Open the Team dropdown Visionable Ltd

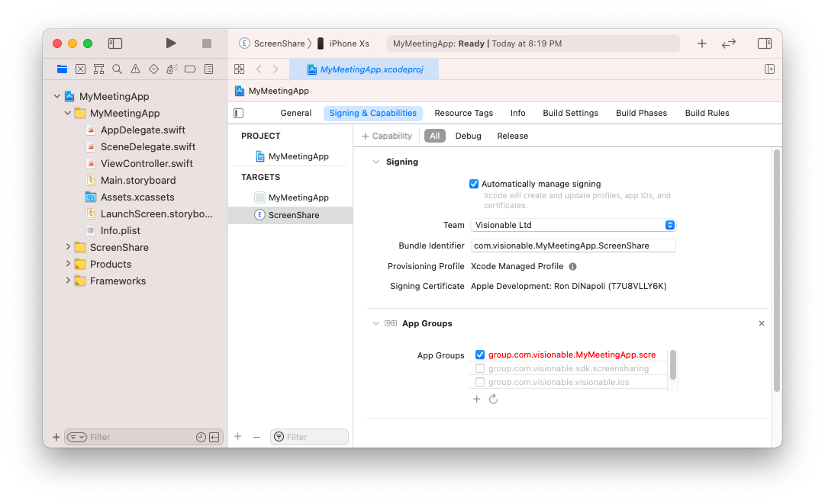573,225
